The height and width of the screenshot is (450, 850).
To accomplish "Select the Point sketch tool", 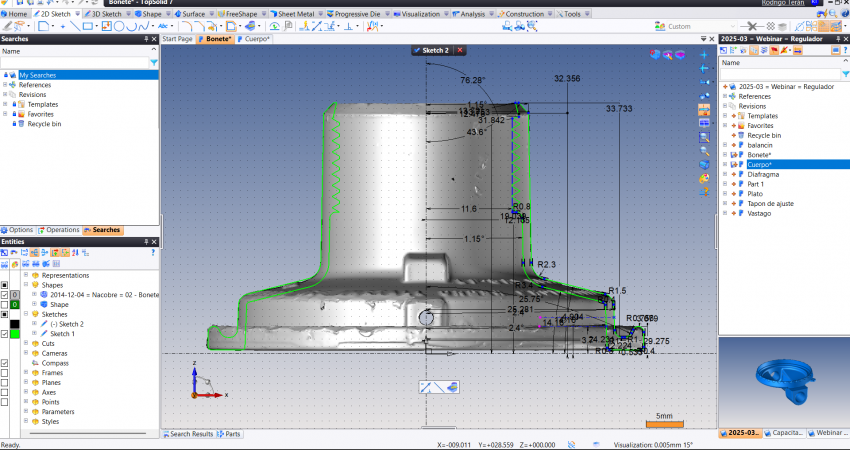I will pos(63,26).
